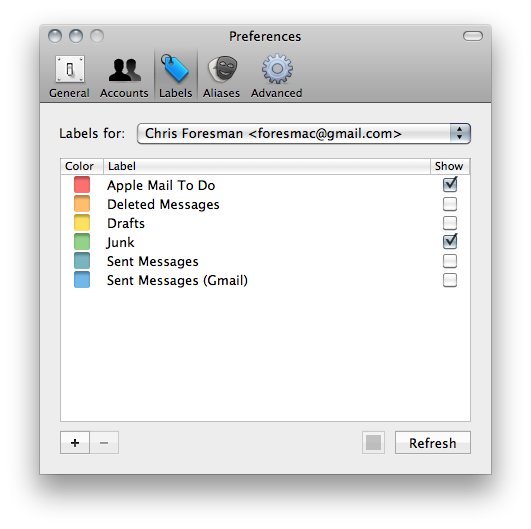Select the Labels tag icon

[x=175, y=69]
